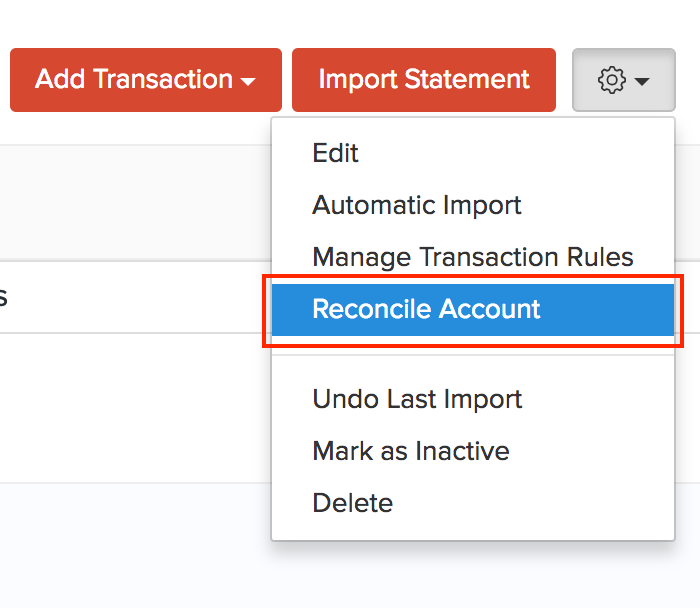Open Manage Transaction Rules
Screen dimensions: 700x608
point(472,257)
